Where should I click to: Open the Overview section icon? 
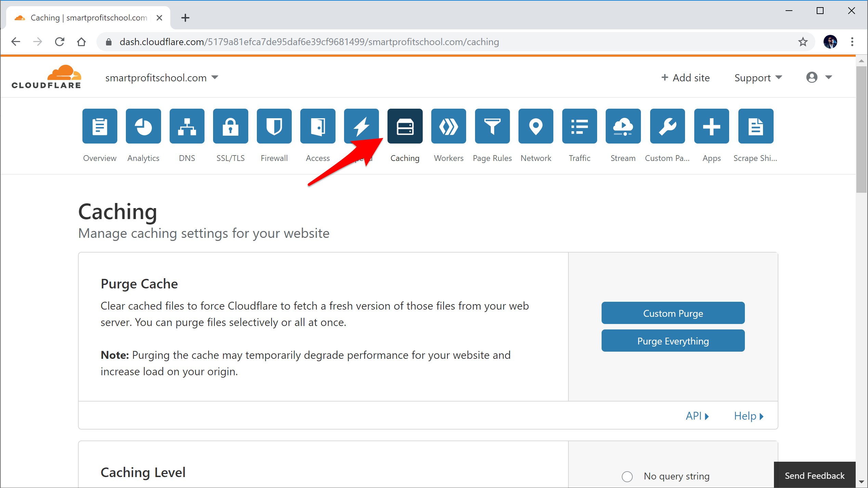pos(100,126)
